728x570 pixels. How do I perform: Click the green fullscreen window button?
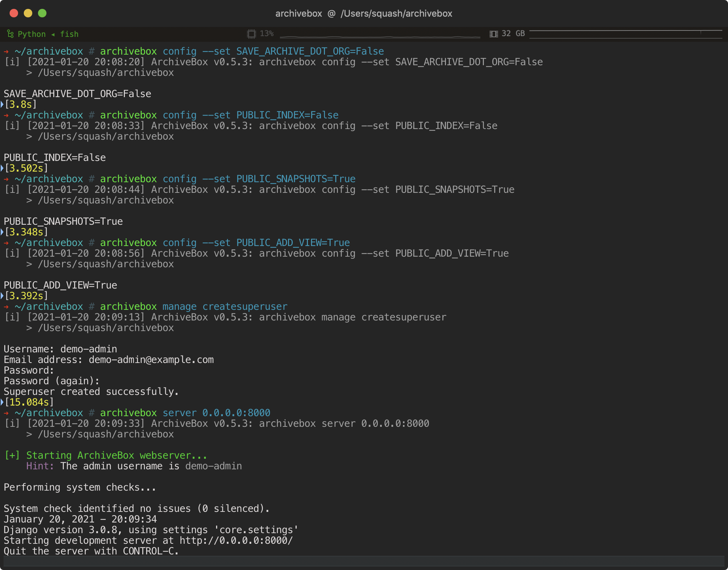(42, 13)
